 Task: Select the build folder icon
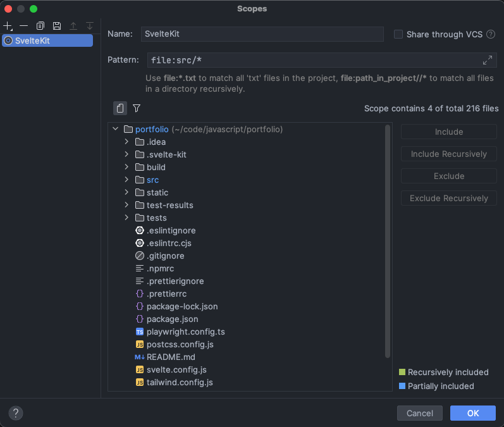click(140, 167)
